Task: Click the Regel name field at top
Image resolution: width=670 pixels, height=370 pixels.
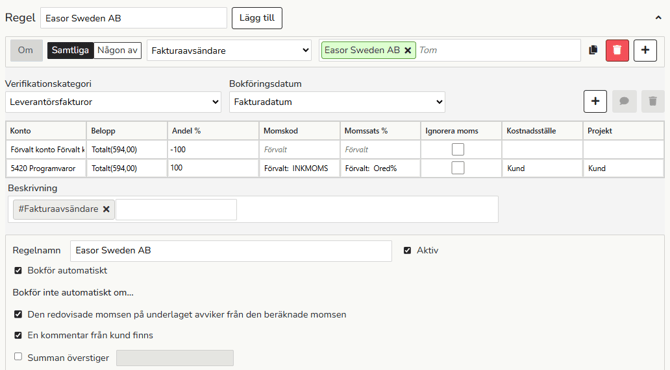Action: (x=133, y=18)
